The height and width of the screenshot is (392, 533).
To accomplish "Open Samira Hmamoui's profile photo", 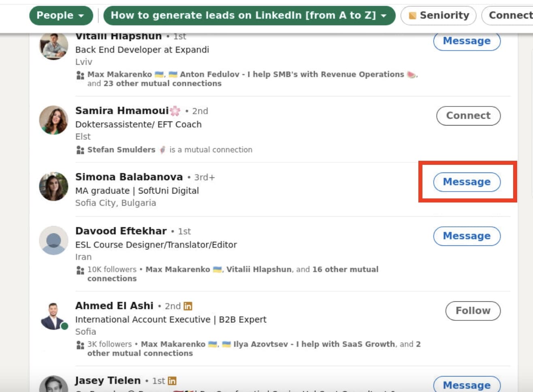I will pyautogui.click(x=53, y=120).
